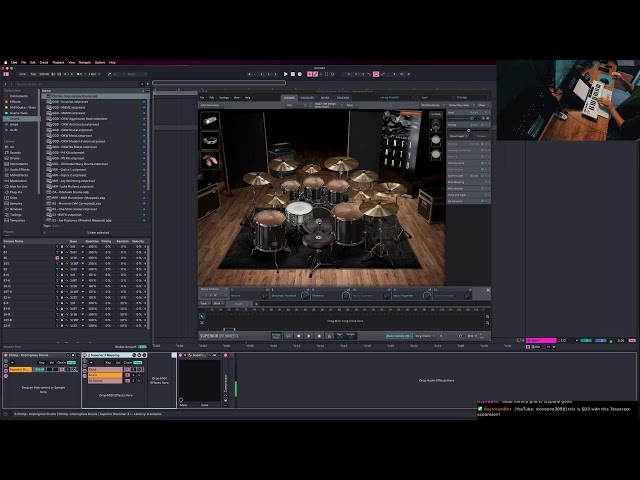
Task: Toggle loop in Superior Drummer transport
Action: coord(288,336)
